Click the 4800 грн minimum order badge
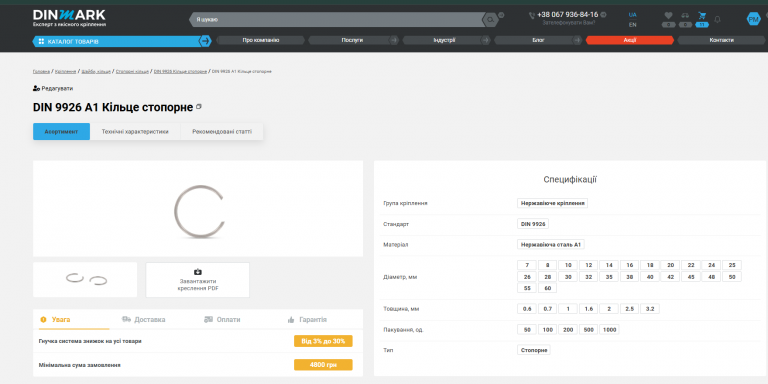The height and width of the screenshot is (384, 768). click(x=323, y=365)
